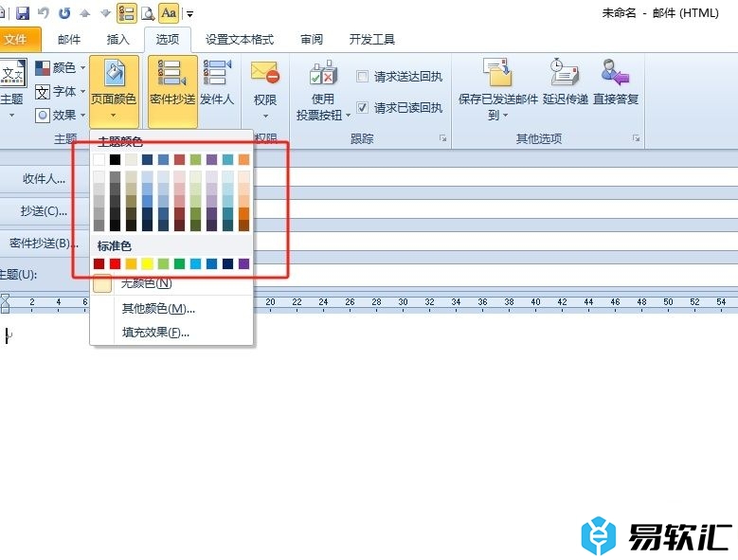Click the Undo arrow icon
Image resolution: width=738 pixels, height=560 pixels.
point(44,13)
